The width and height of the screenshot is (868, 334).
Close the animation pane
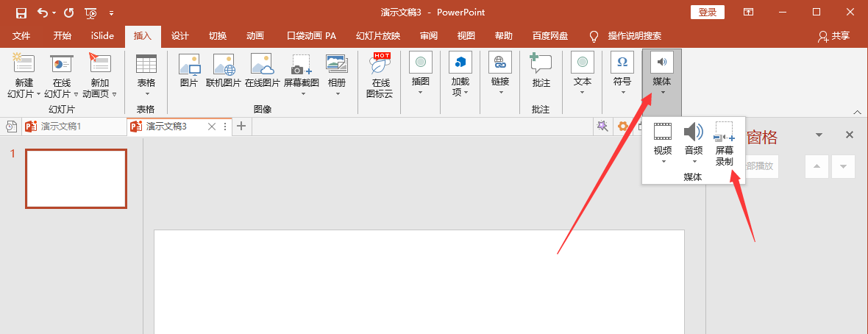coord(850,135)
